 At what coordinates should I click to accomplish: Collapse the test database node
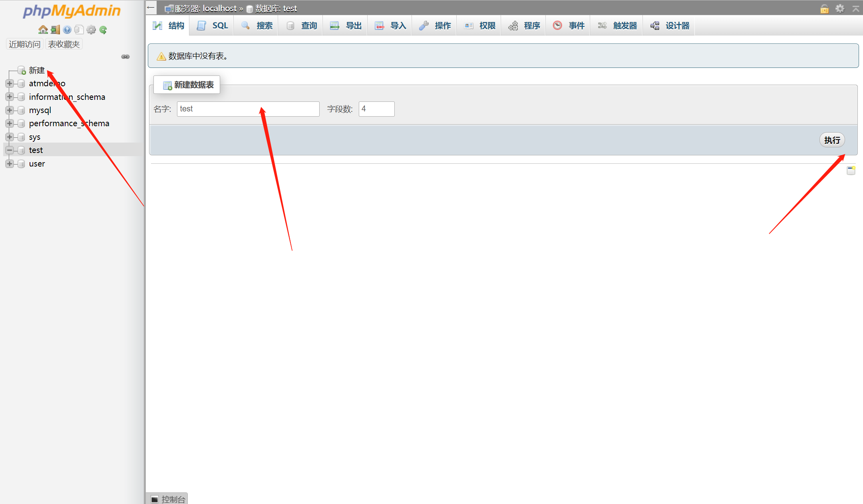tap(10, 150)
